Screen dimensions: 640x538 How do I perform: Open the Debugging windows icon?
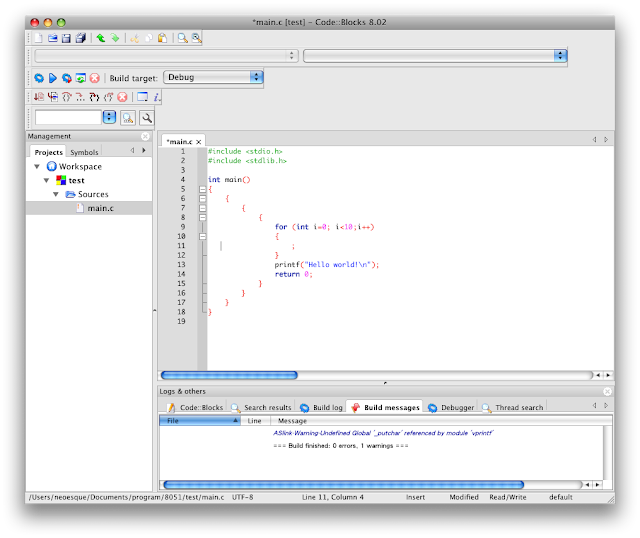(142, 97)
